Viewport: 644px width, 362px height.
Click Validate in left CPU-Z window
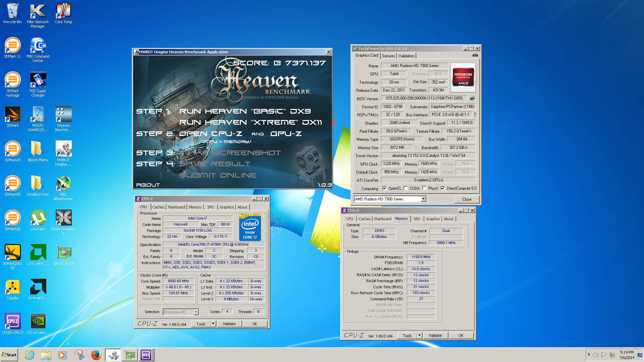pyautogui.click(x=229, y=324)
